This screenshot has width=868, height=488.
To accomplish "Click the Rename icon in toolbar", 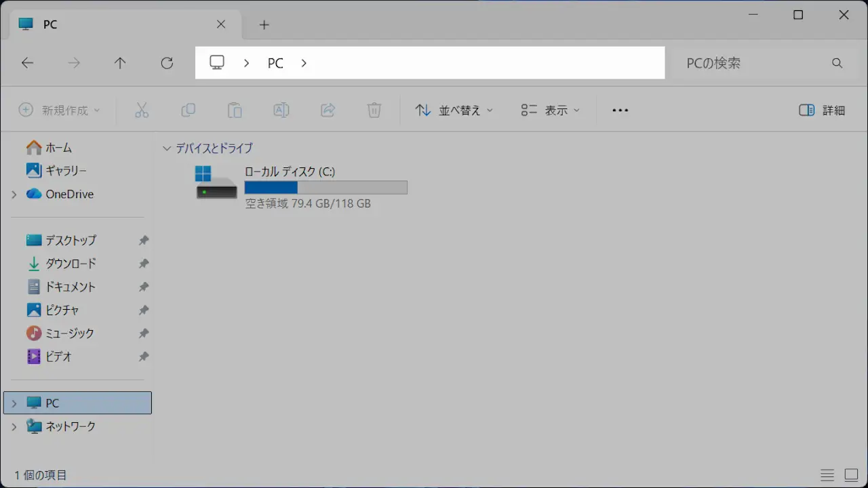I will [x=281, y=110].
